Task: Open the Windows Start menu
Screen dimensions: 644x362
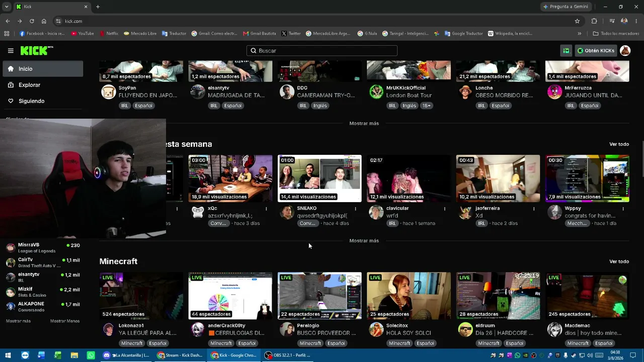Action: (x=9, y=355)
